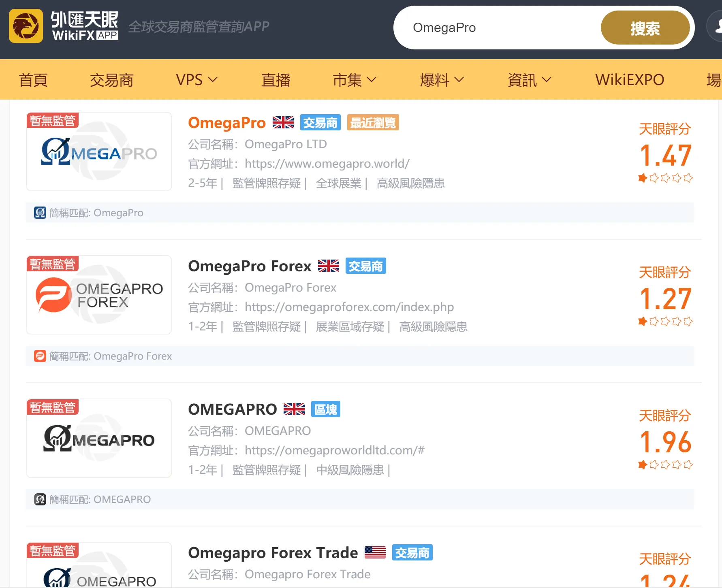Viewport: 722px width, 588px height.
Task: Click the small icon beside 簡稱匹配: OmegaPro
Action: 40,213
